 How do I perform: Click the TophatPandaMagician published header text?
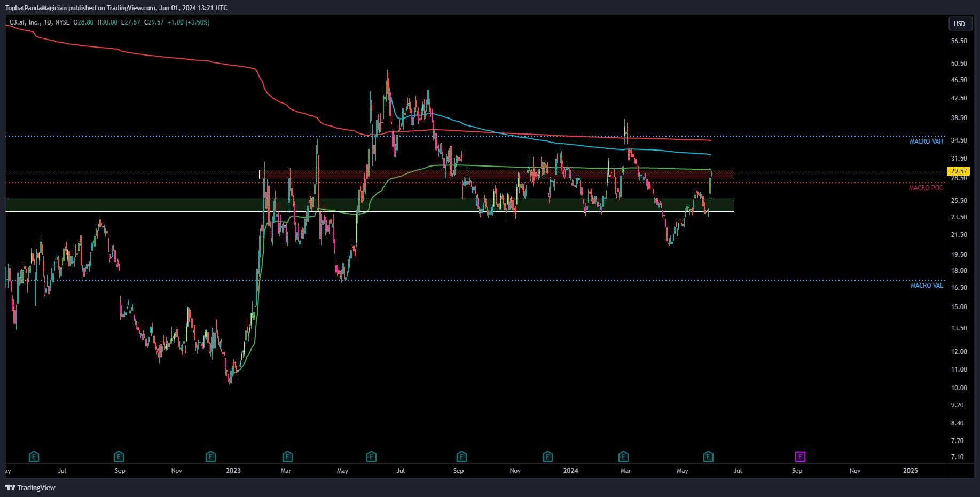(116, 8)
